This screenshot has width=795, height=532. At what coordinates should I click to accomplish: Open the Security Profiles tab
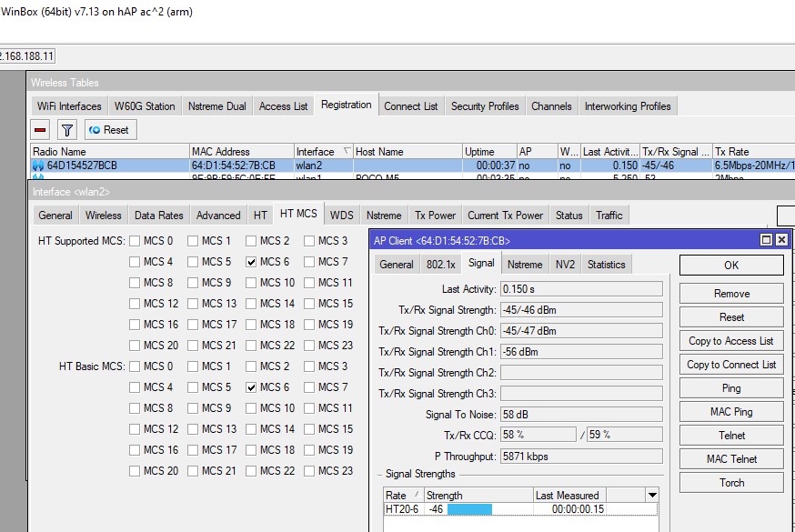pos(485,105)
